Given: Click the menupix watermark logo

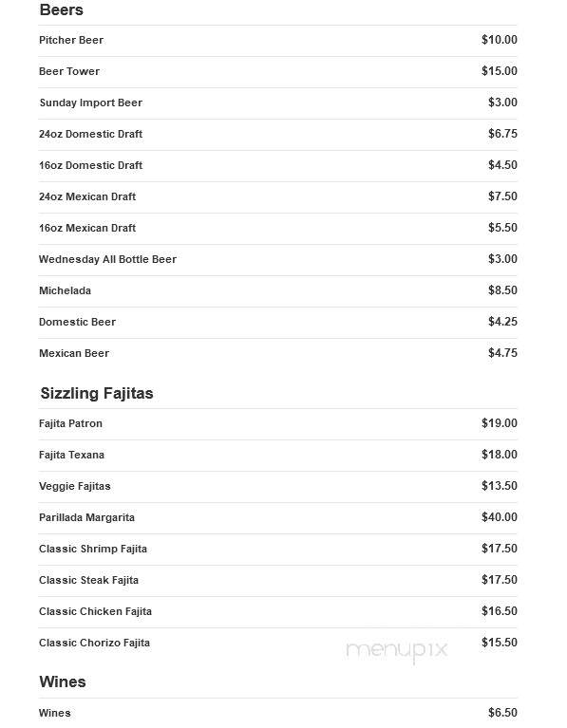Looking at the screenshot, I should click(397, 650).
